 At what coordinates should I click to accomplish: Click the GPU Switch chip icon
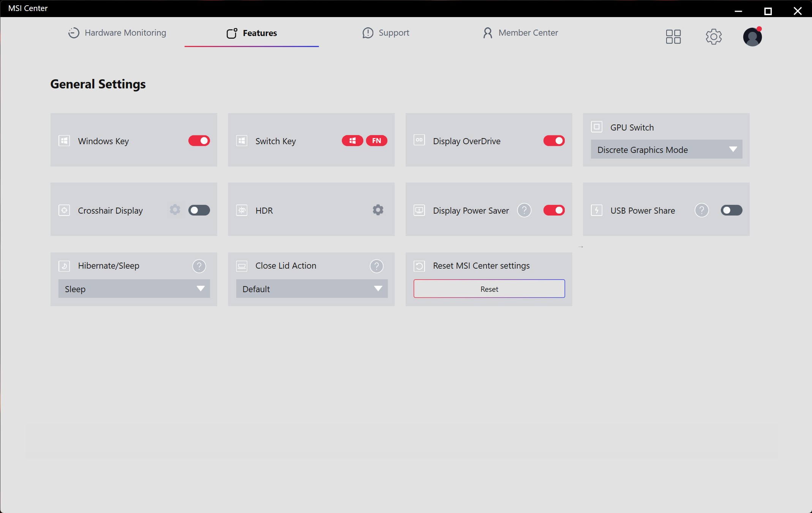pos(597,127)
